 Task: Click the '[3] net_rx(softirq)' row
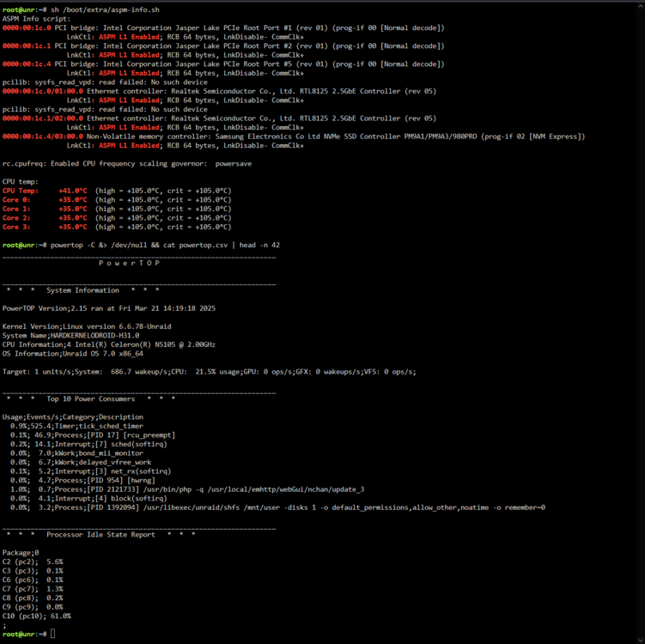[90, 471]
